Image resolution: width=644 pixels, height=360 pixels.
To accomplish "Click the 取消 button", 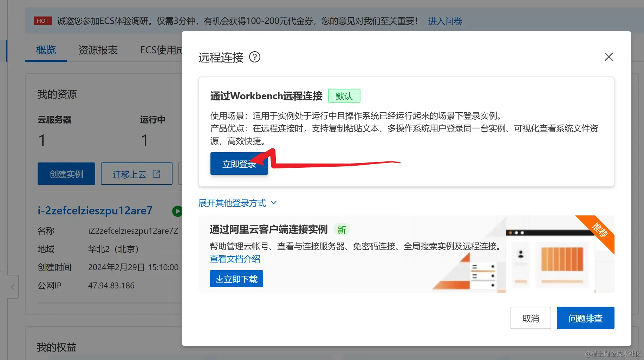I will (531, 318).
